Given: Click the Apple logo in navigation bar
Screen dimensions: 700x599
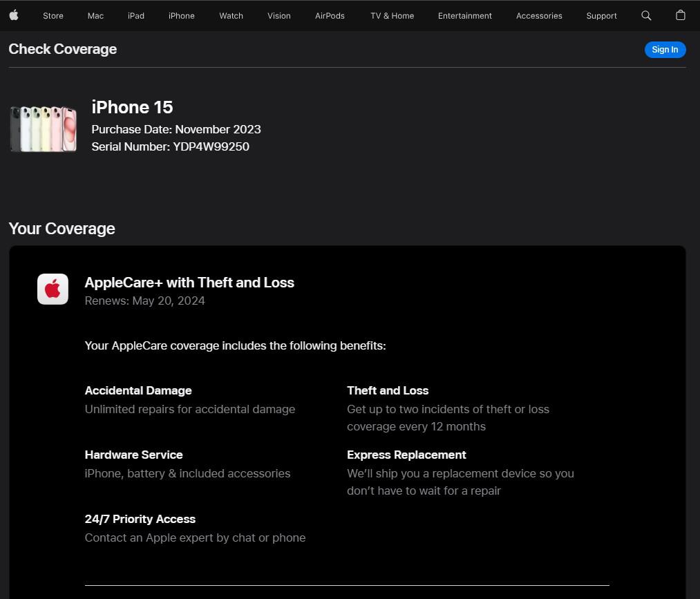Looking at the screenshot, I should (14, 16).
